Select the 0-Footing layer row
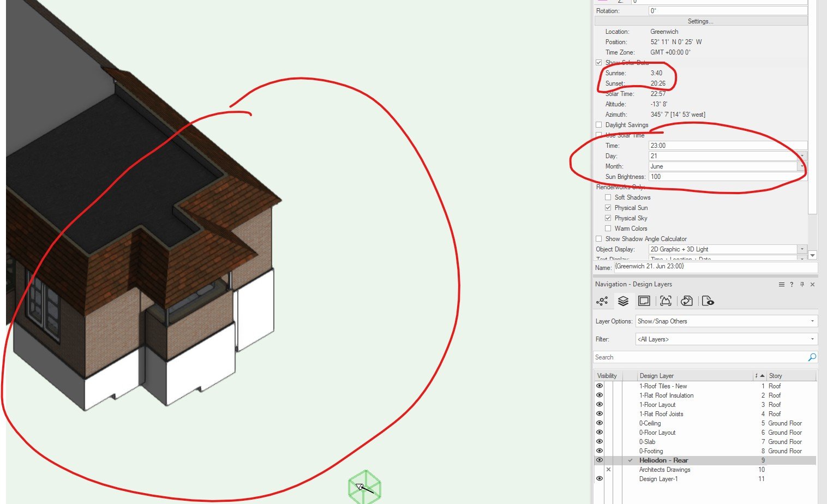The image size is (827, 504). 651,451
